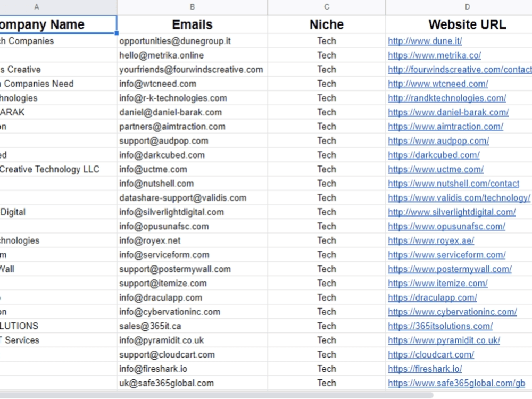Select cell info@royex.net
The width and height of the screenshot is (532, 399).
[x=192, y=240]
